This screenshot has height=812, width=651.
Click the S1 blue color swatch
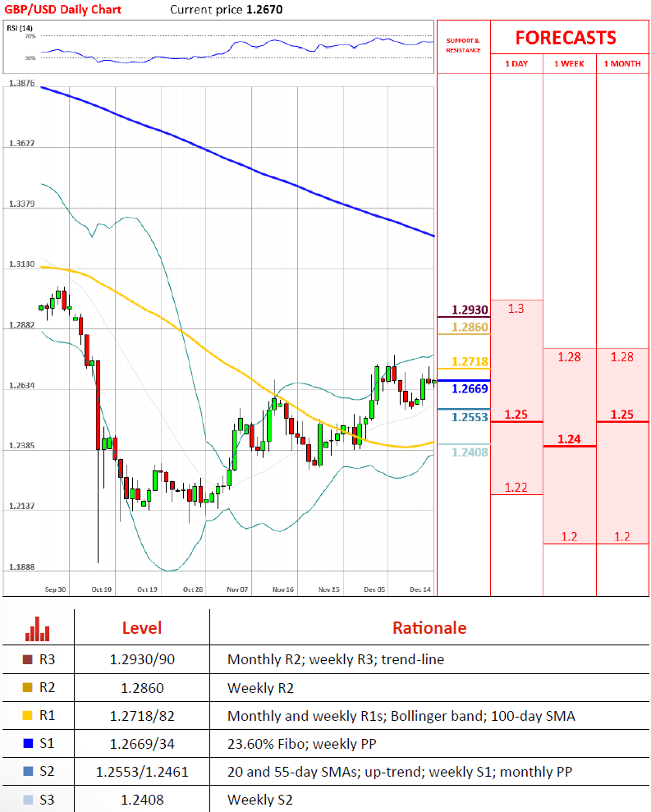[x=28, y=744]
